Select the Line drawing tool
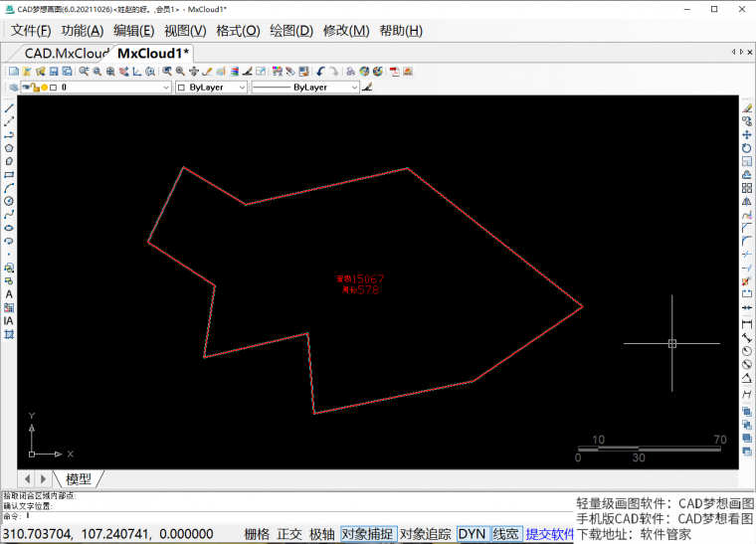 pyautogui.click(x=9, y=108)
